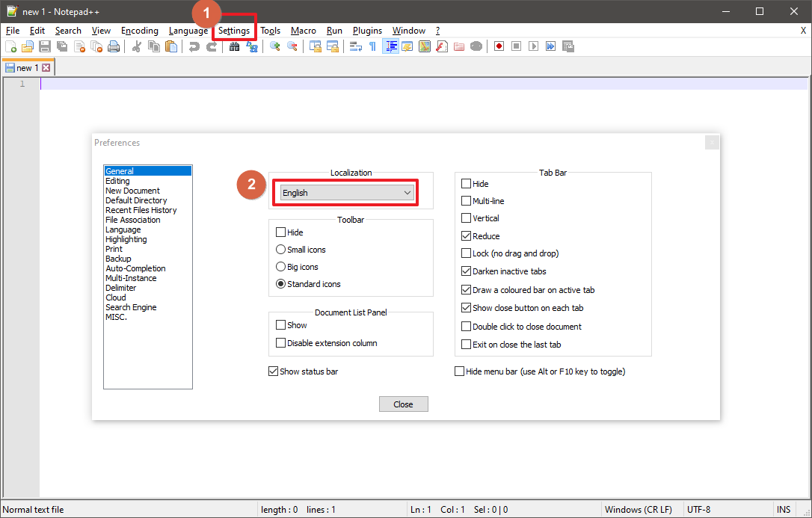This screenshot has width=812, height=518.
Task: Click the Start Recording macro icon
Action: (499, 46)
